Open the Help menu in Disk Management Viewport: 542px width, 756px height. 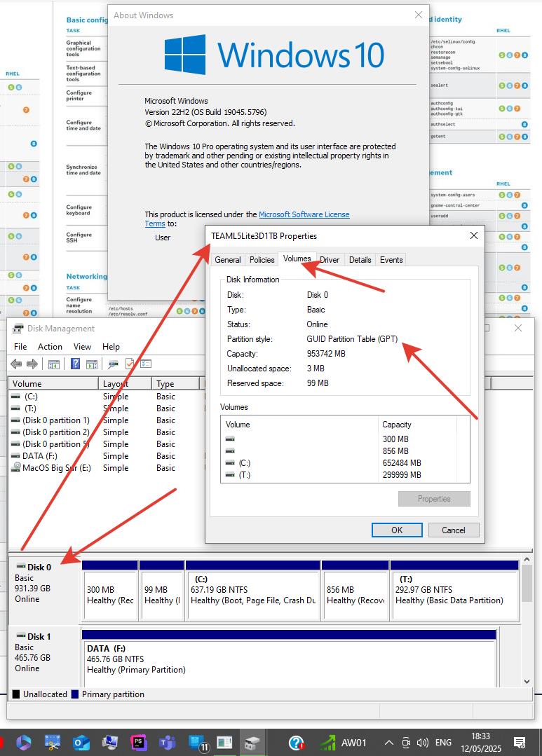click(111, 347)
